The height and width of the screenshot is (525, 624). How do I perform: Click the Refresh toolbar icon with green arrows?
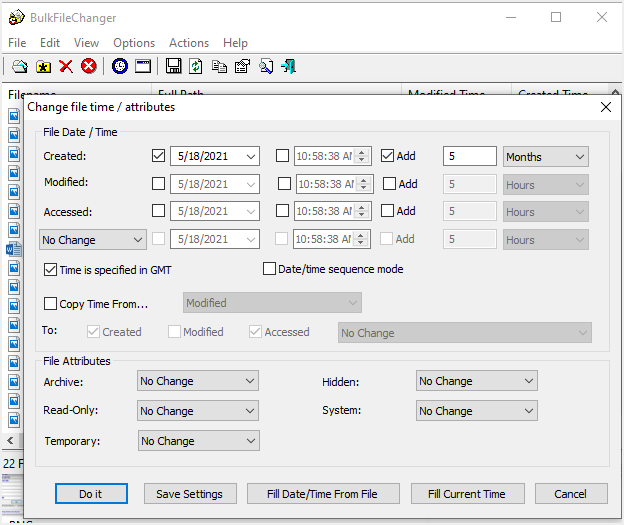click(196, 66)
